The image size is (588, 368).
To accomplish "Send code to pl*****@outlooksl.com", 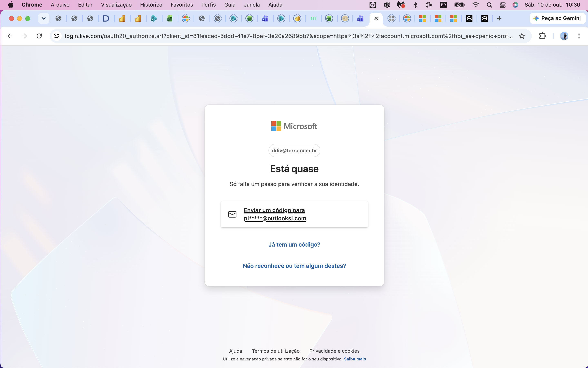I will pyautogui.click(x=294, y=214).
